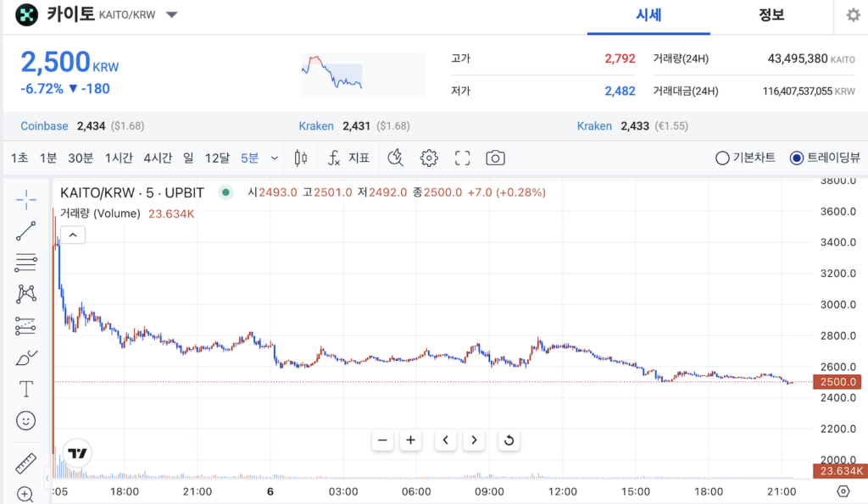Select the brush drawing tool

(x=26, y=358)
